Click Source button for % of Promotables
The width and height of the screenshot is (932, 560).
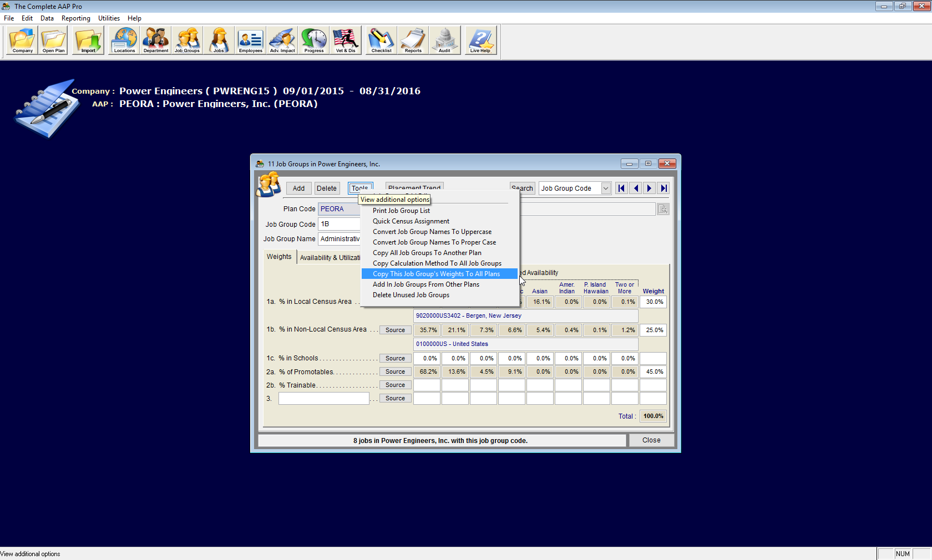pos(396,371)
